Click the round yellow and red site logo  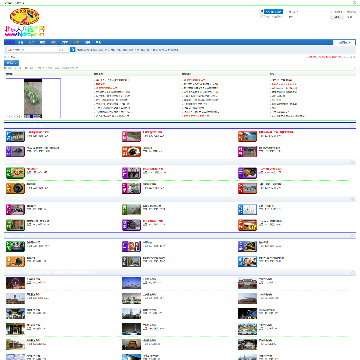tap(24, 17)
